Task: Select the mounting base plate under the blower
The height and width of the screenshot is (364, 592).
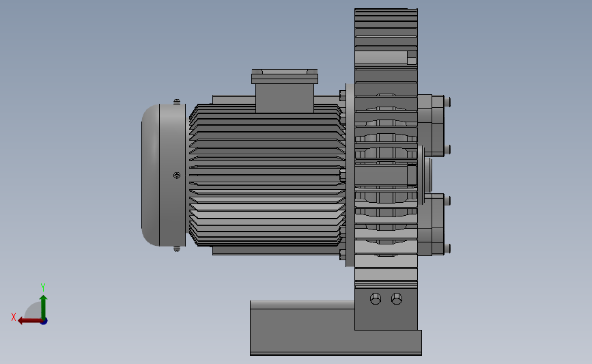Action: coord(336,328)
